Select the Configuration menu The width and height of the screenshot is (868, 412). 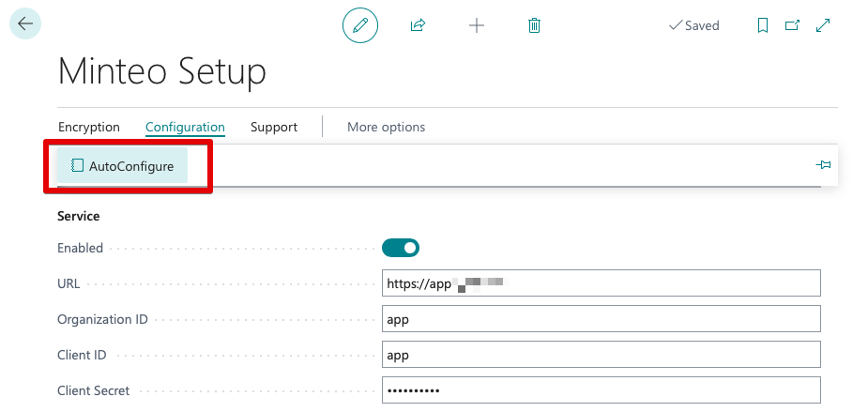[185, 127]
